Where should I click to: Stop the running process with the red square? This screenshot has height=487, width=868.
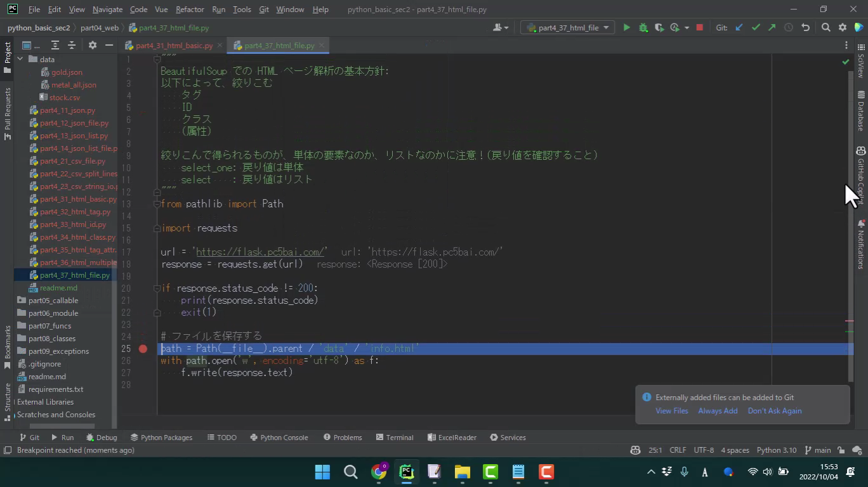tap(699, 27)
